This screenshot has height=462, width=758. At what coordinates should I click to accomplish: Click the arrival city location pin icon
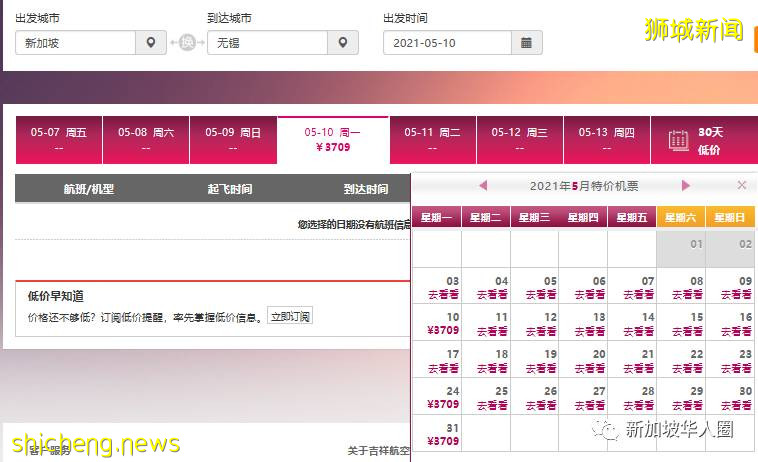[x=342, y=43]
